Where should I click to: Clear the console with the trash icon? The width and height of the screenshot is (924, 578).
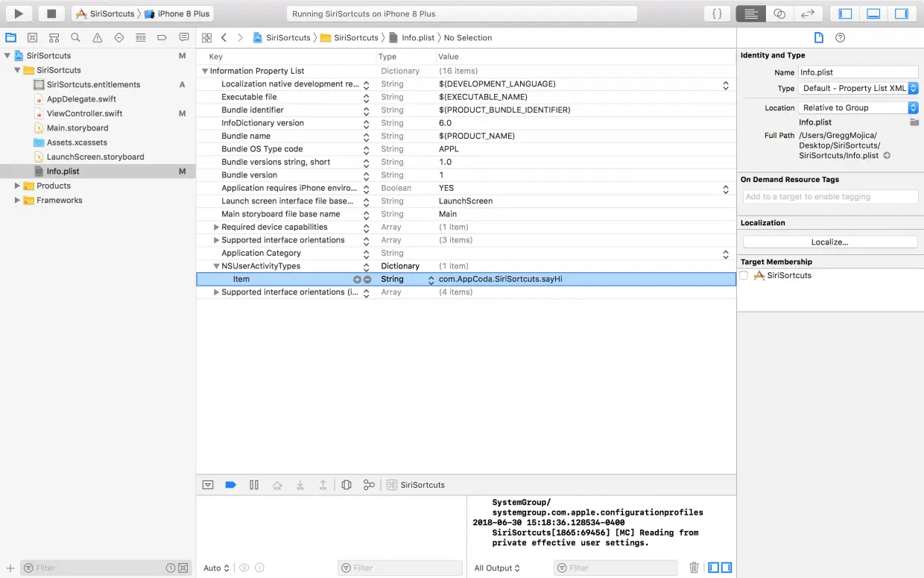[x=694, y=568]
